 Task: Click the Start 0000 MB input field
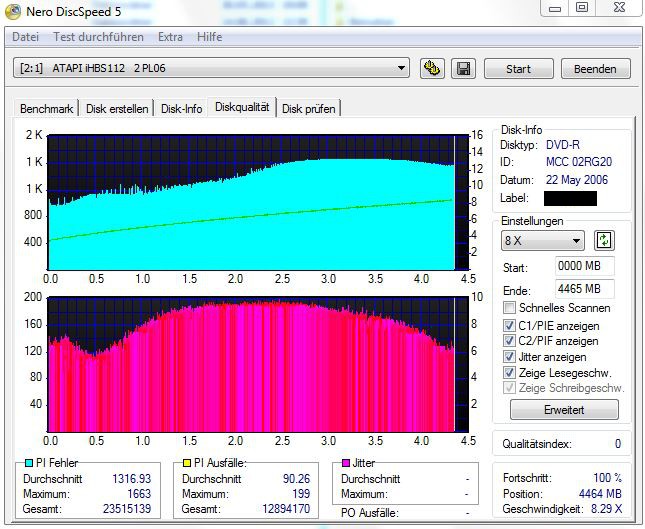(x=585, y=266)
